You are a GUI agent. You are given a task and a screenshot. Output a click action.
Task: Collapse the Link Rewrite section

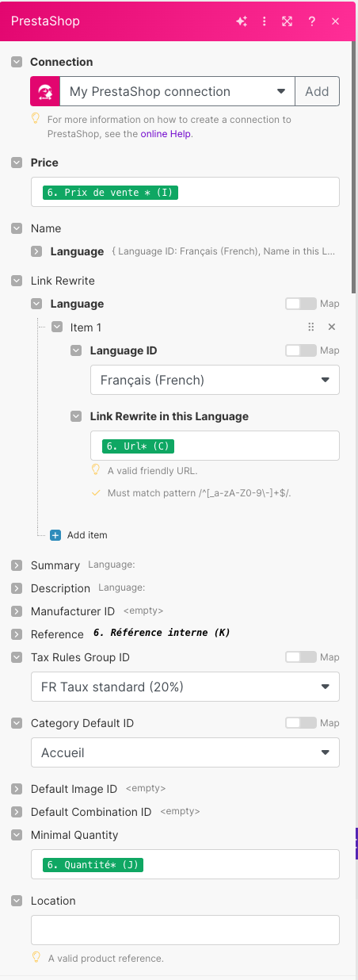coord(17,281)
